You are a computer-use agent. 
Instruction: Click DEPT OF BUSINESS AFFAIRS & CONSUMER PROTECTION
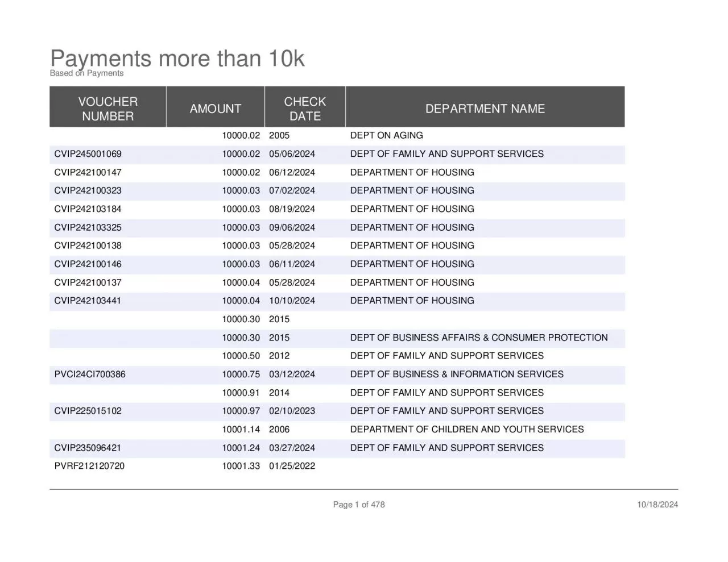click(x=479, y=338)
